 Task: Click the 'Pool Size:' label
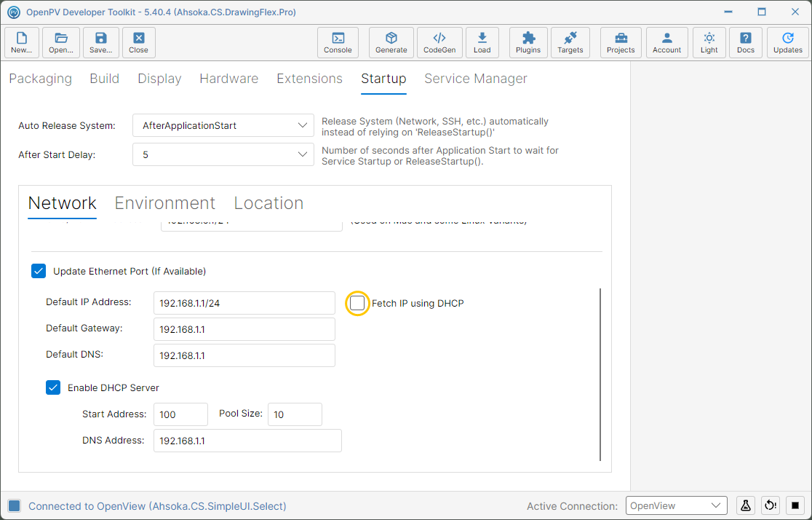pyautogui.click(x=241, y=413)
